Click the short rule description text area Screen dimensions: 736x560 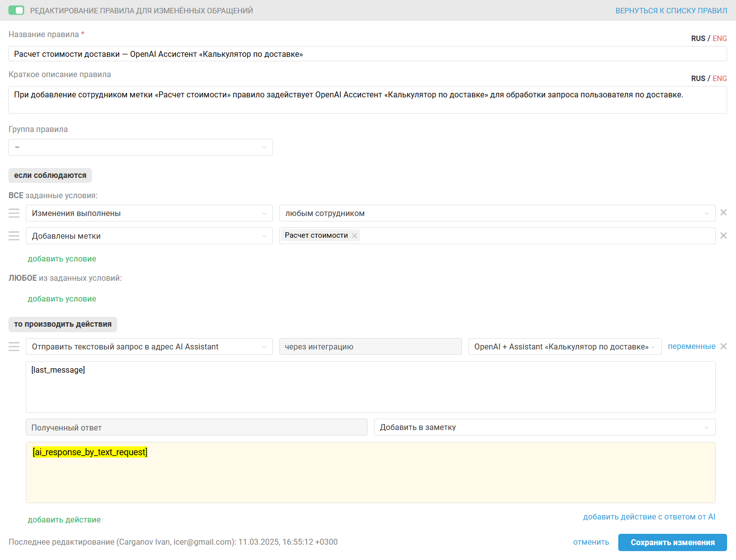click(x=368, y=100)
